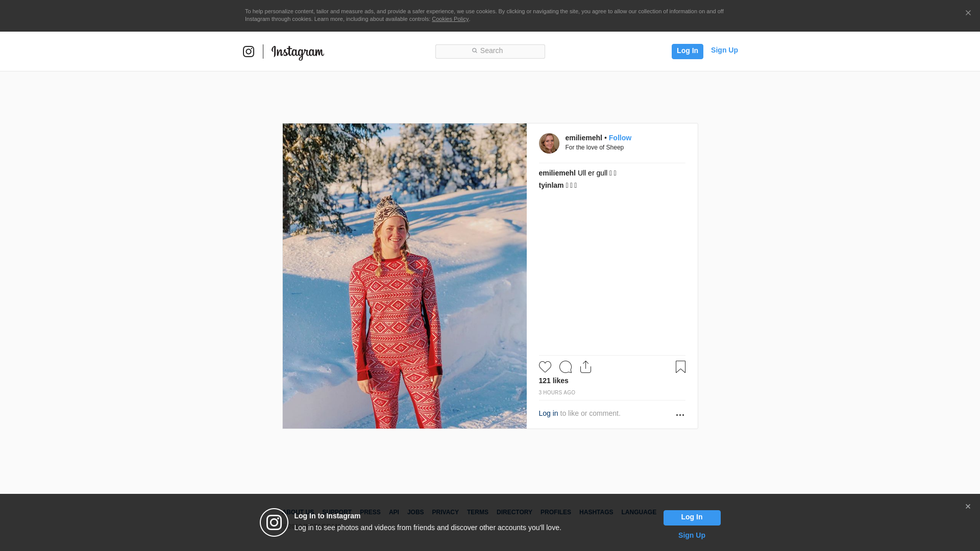Viewport: 980px width, 551px height.
Task: View the 121 likes count
Action: tap(553, 381)
